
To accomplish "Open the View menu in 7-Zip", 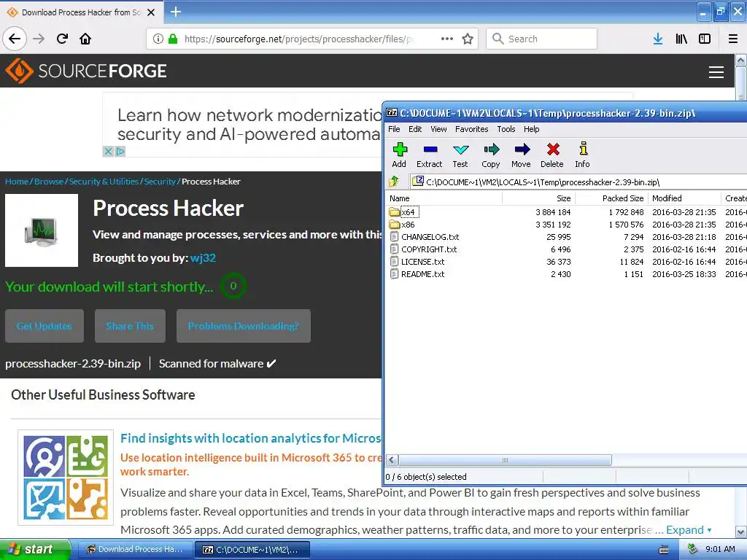I will click(x=438, y=129).
